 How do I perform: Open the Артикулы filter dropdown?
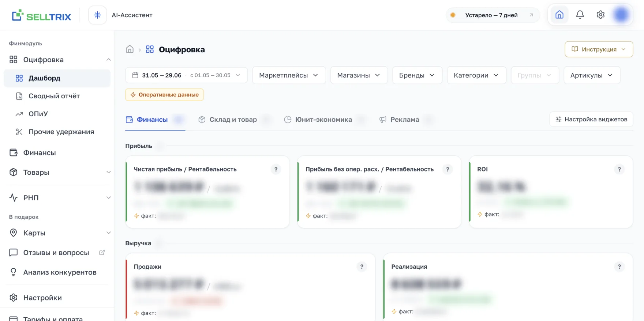pos(592,75)
